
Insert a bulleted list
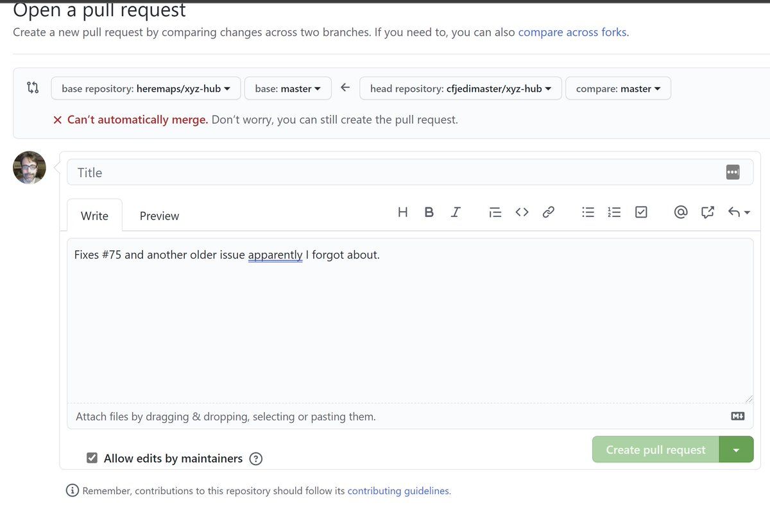[588, 212]
